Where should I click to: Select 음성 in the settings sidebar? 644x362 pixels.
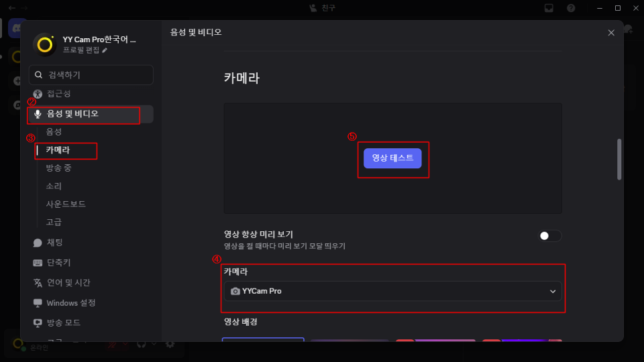tap(54, 132)
